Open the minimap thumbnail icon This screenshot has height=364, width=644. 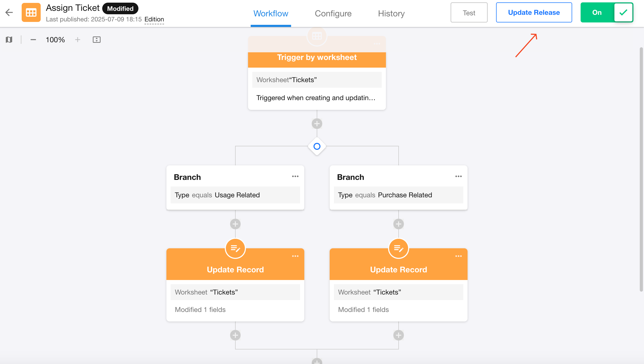pos(9,40)
